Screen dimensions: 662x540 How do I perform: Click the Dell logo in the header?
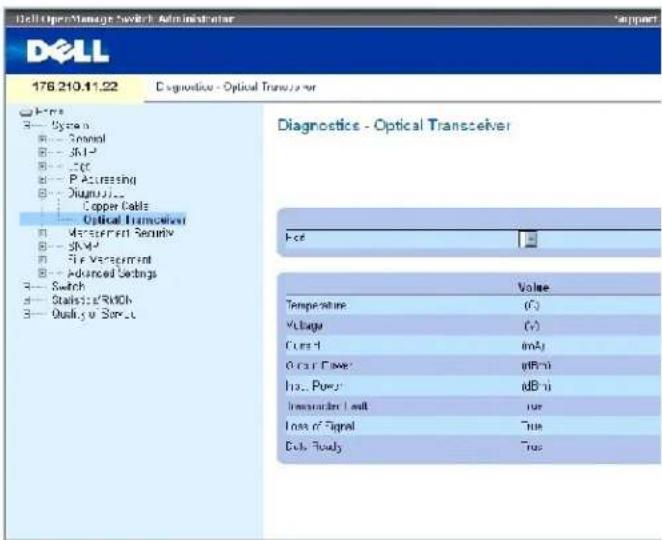pyautogui.click(x=68, y=52)
